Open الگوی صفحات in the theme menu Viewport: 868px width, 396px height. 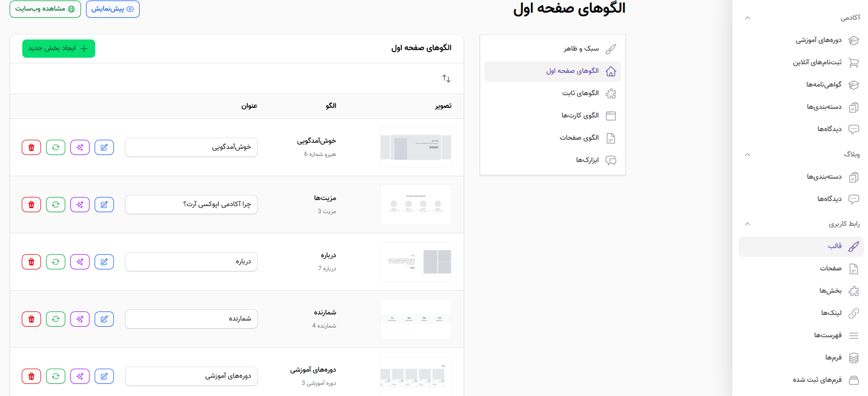point(553,138)
